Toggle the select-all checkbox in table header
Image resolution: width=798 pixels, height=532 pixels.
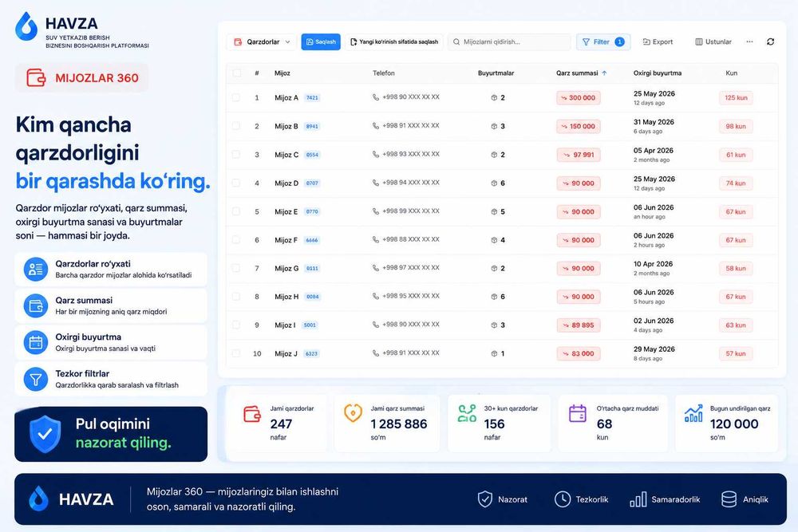pyautogui.click(x=237, y=73)
